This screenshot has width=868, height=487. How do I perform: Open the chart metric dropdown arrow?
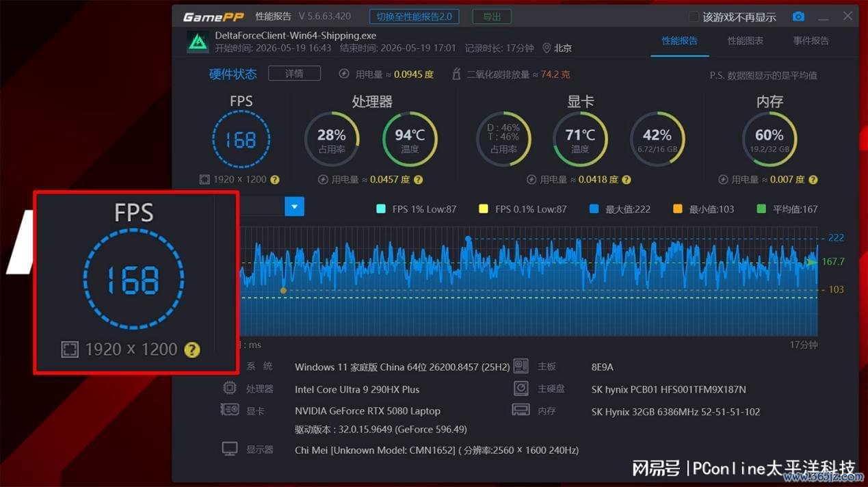click(294, 207)
